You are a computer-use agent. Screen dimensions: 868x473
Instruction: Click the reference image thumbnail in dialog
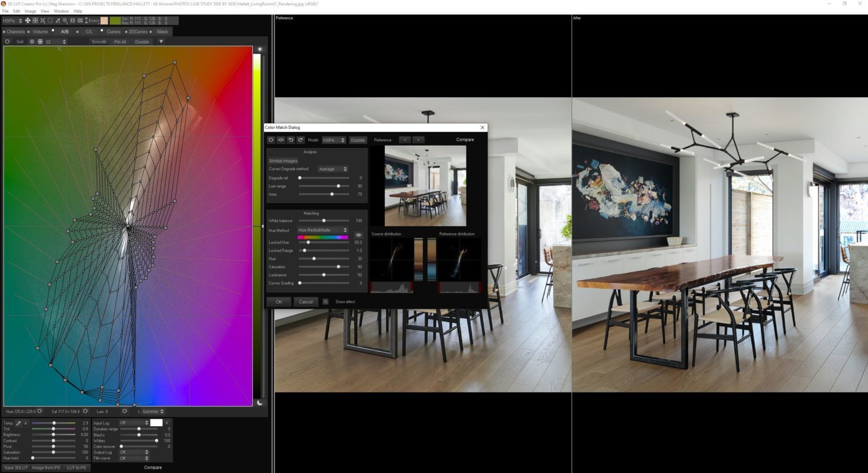[425, 186]
